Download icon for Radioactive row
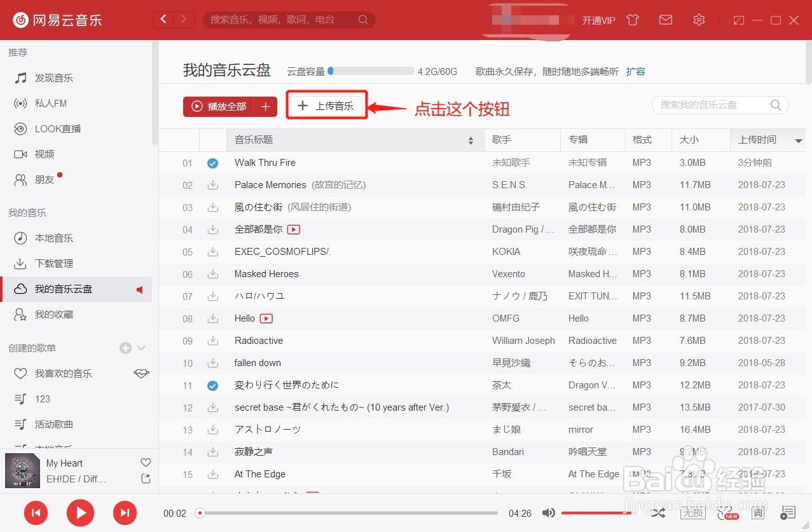The height and width of the screenshot is (532, 812). pyautogui.click(x=212, y=341)
